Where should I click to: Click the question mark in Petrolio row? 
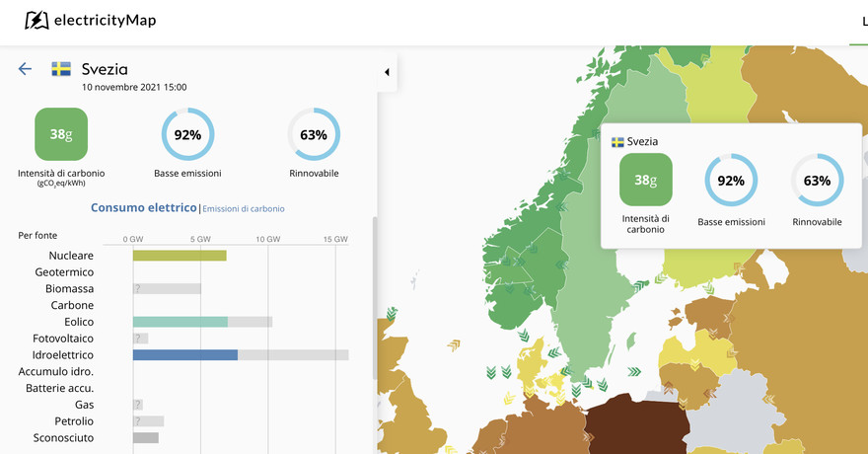click(138, 421)
